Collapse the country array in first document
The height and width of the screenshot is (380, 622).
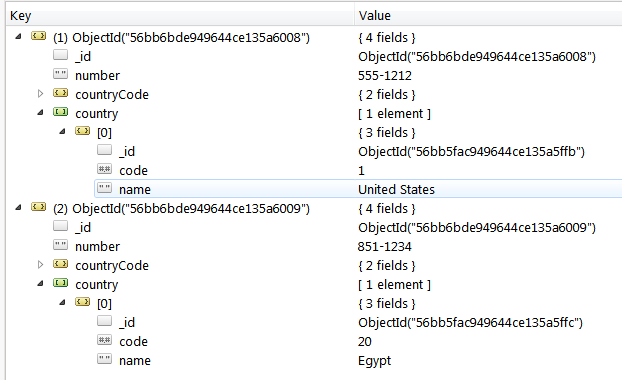[x=40, y=113]
